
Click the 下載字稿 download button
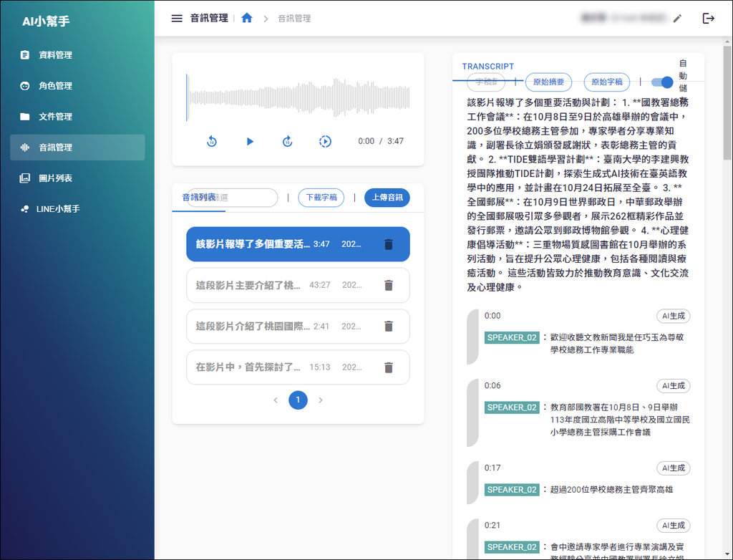point(321,198)
